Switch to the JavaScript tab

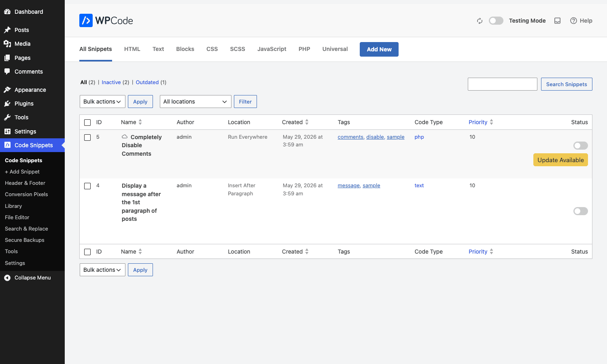272,49
